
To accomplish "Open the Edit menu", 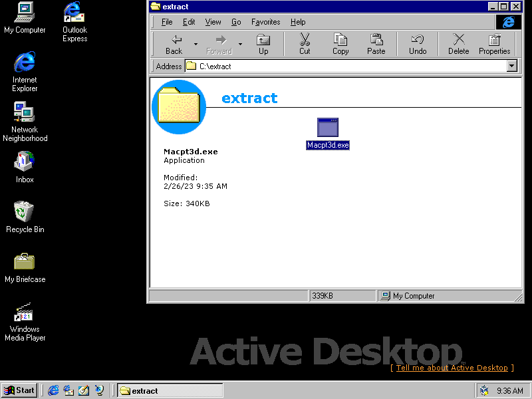I will point(189,22).
